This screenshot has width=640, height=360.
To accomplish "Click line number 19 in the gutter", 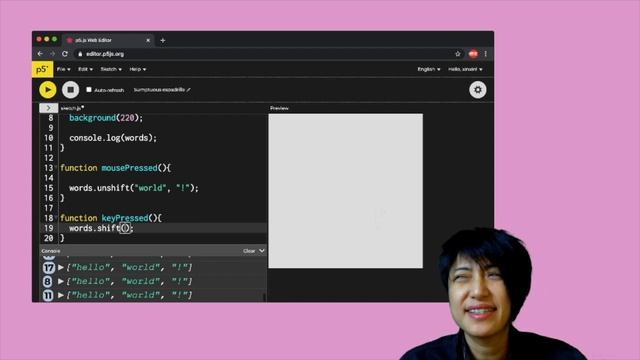I will coord(49,228).
